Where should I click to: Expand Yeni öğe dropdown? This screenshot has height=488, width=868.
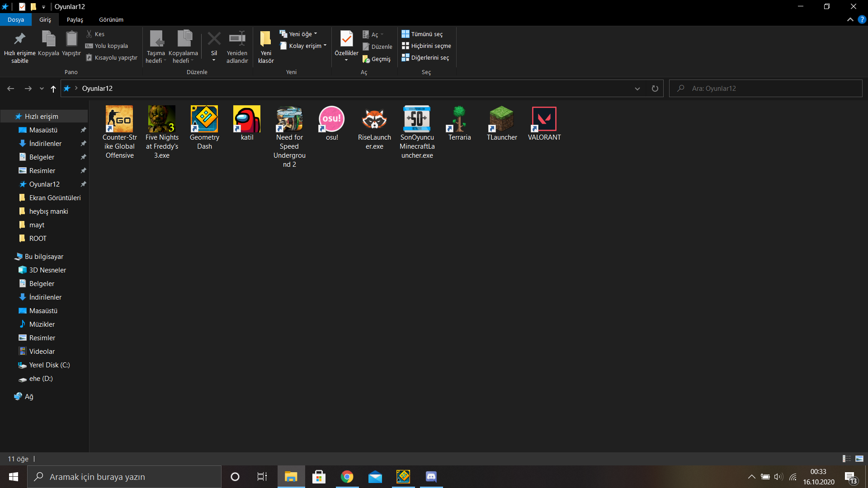pos(298,34)
